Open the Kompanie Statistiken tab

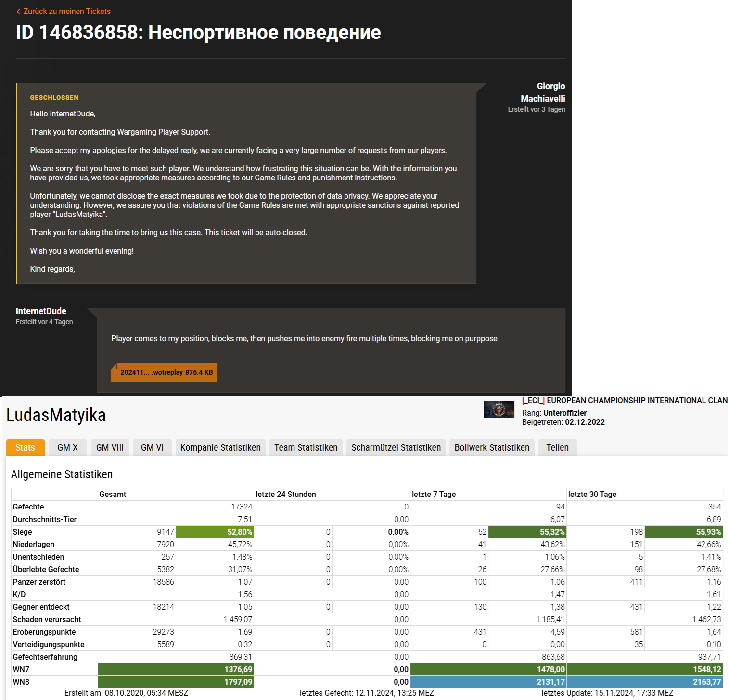(x=220, y=447)
